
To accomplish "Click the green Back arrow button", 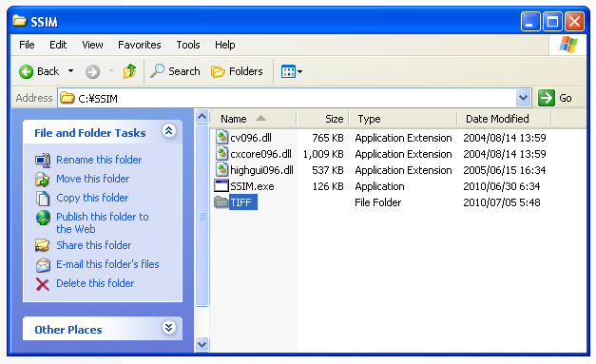I will pos(27,71).
